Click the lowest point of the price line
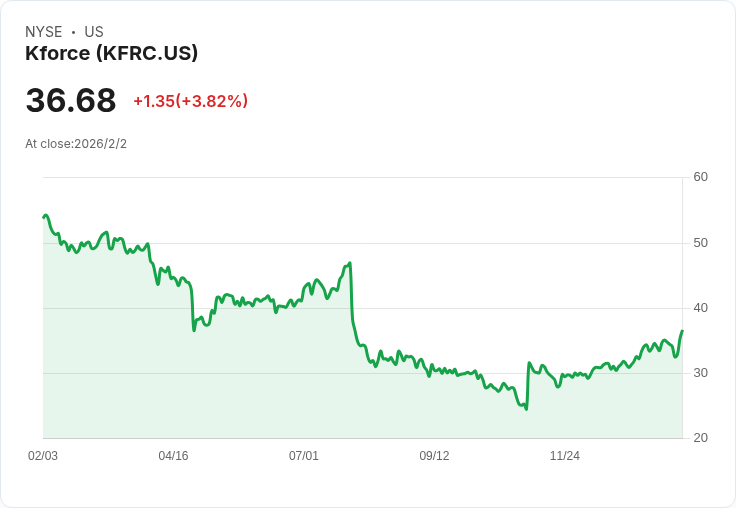The image size is (736, 508). (x=526, y=409)
